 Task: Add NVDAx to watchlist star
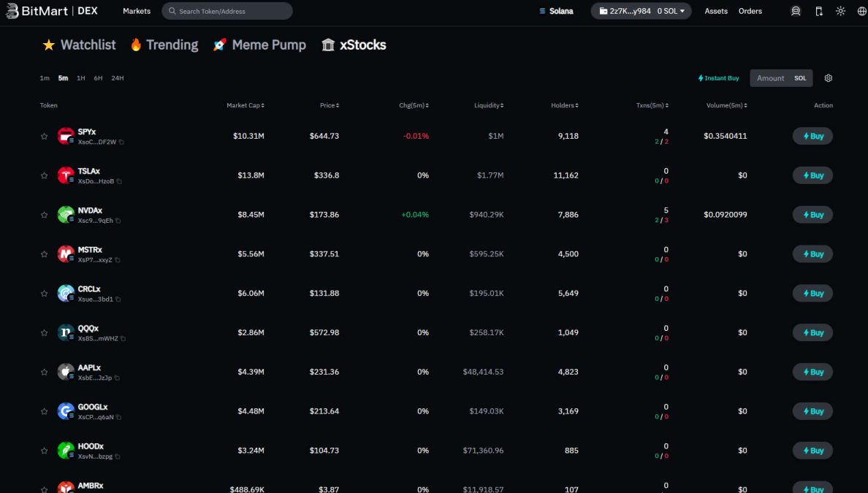(45, 215)
